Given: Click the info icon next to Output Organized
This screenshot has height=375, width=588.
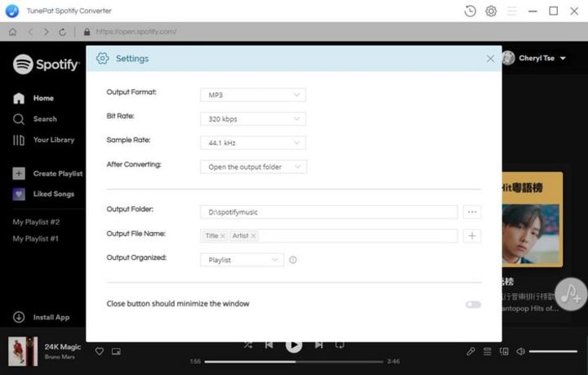Looking at the screenshot, I should 293,260.
